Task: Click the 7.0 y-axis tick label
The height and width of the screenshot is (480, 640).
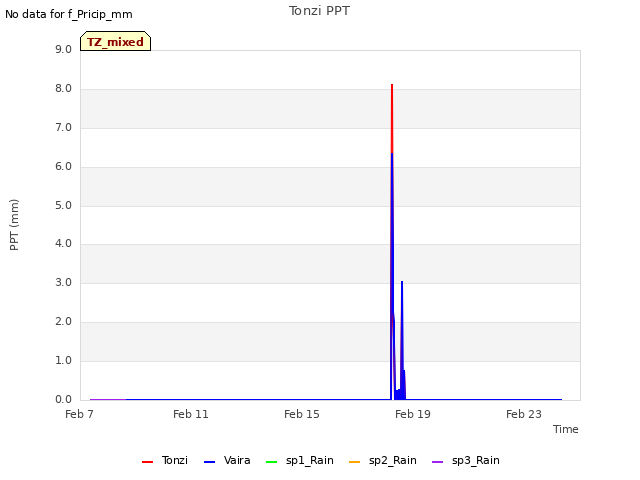Action: [x=63, y=127]
